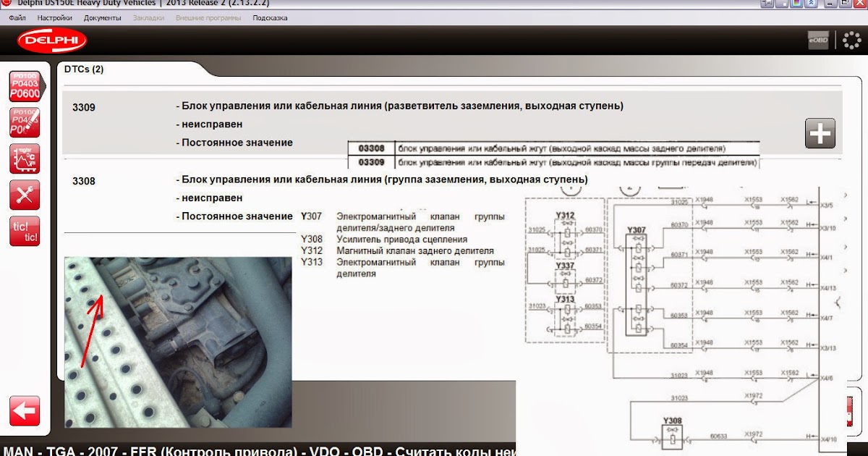This screenshot has height=456, width=868.
Task: Click 'неисправен' under code 3308
Action: 209,198
